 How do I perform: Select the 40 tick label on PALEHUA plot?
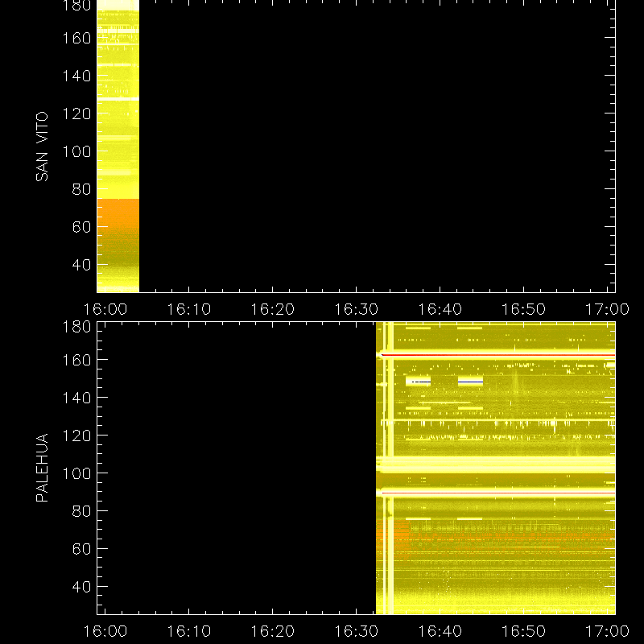[x=81, y=587]
